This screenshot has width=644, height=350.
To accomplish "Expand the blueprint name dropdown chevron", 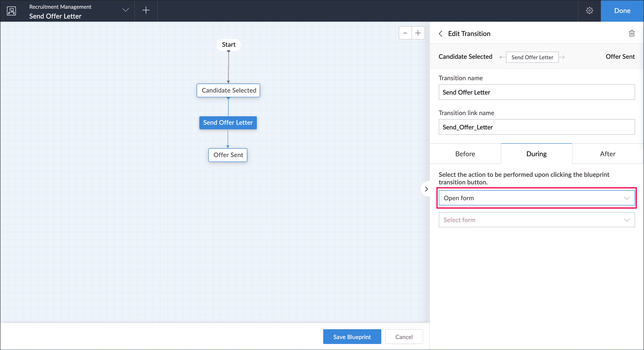I will 125,10.
